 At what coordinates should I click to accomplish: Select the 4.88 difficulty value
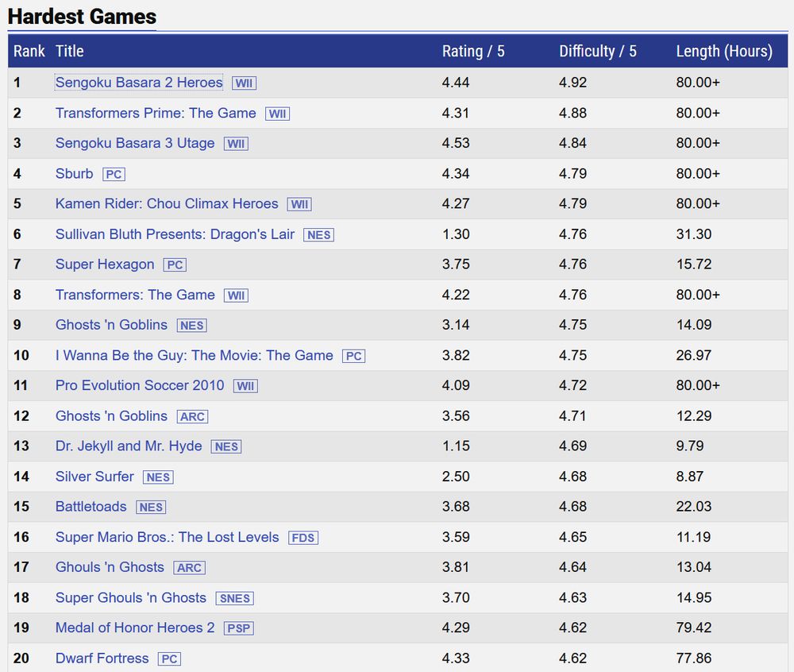click(572, 113)
